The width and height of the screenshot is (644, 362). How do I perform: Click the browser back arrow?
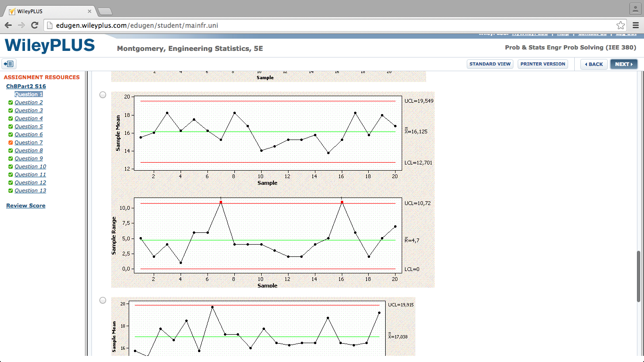click(x=8, y=25)
